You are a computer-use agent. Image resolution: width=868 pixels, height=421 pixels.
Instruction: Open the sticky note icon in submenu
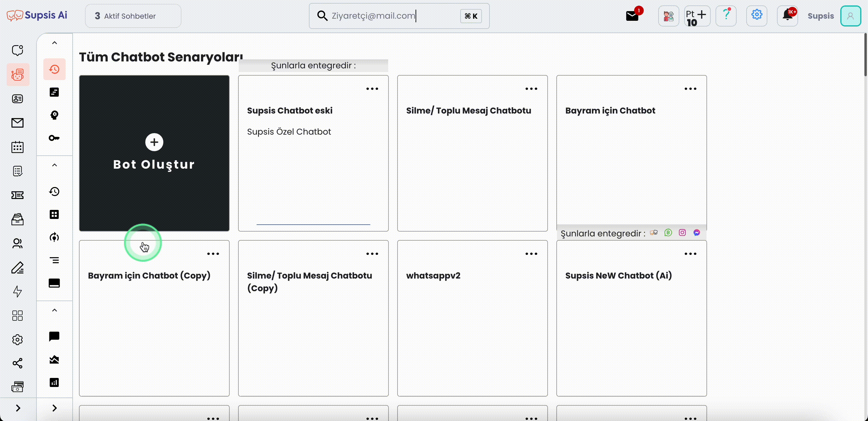54,92
